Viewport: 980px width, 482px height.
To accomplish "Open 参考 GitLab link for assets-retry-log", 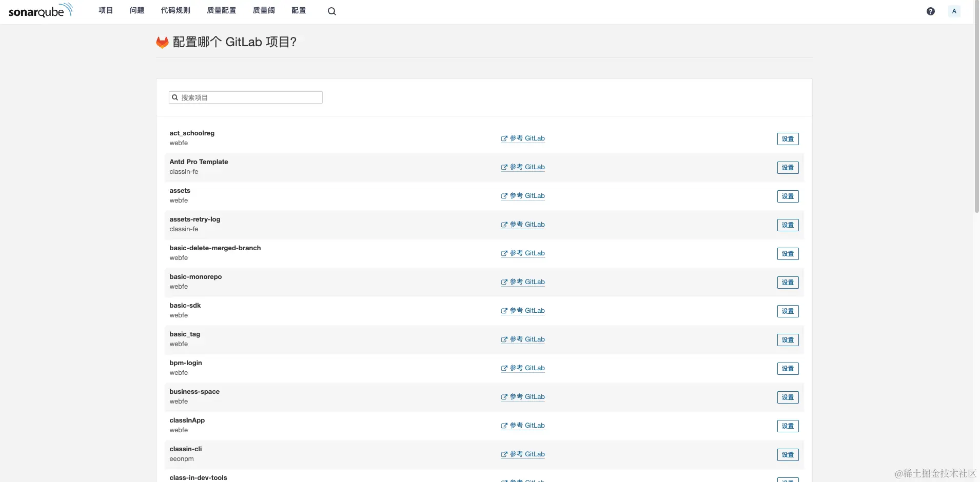I will click(x=523, y=225).
